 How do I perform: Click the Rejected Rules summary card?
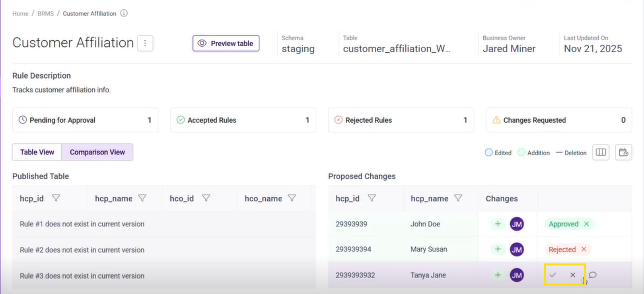(401, 120)
